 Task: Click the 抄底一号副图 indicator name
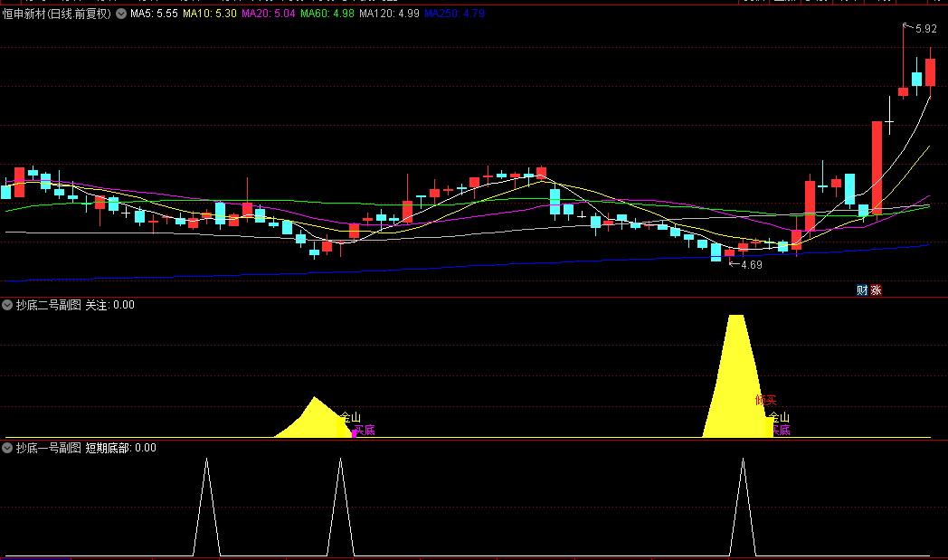tap(48, 448)
